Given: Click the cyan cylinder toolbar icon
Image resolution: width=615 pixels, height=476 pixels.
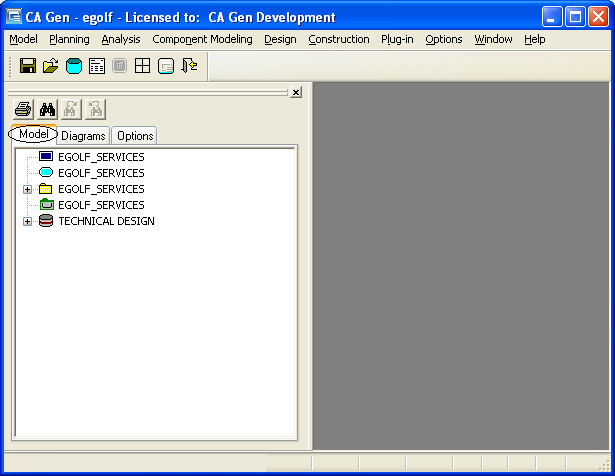Looking at the screenshot, I should 74,65.
